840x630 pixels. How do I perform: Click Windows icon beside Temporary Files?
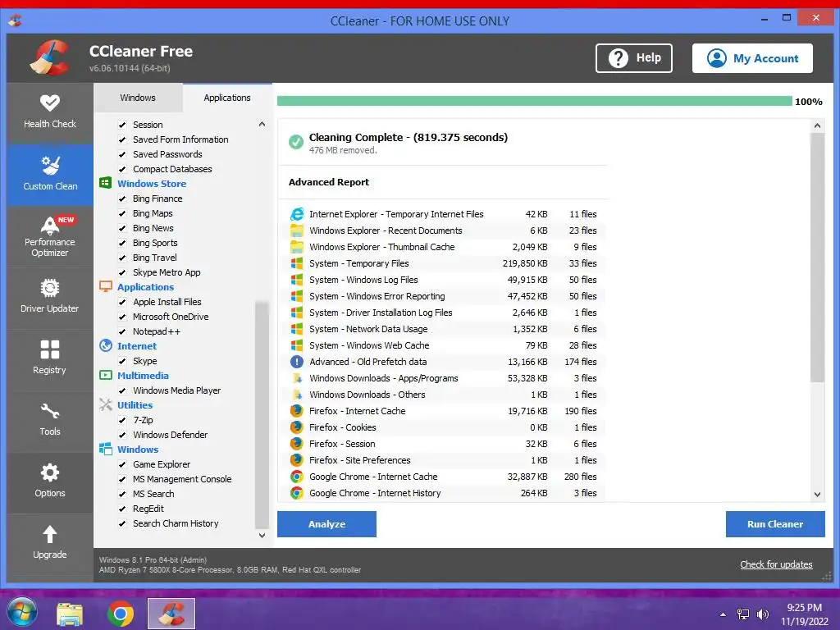[x=296, y=263]
